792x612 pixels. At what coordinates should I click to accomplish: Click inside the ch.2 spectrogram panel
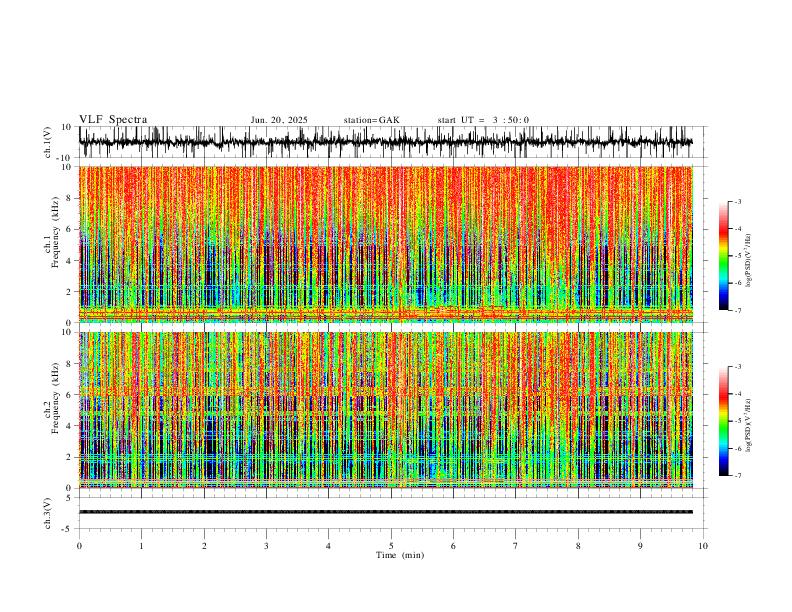click(x=386, y=410)
